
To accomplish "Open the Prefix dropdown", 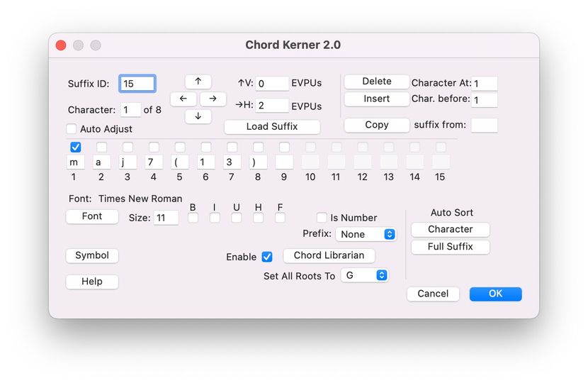I will click(x=366, y=234).
